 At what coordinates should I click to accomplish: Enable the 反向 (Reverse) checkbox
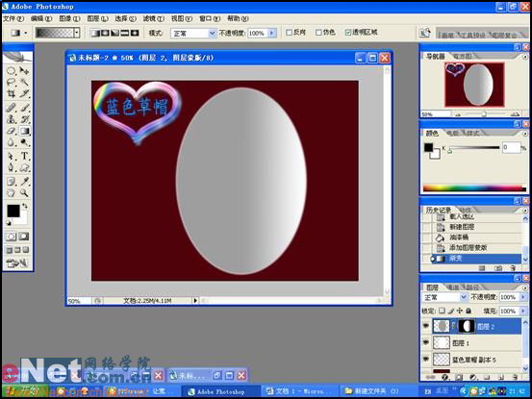(289, 33)
